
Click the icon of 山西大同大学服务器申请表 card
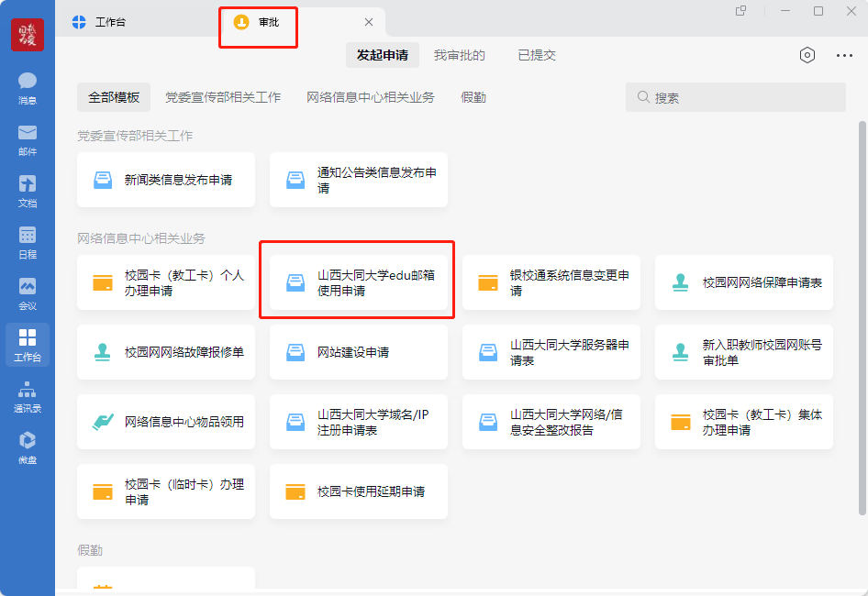pyautogui.click(x=488, y=352)
